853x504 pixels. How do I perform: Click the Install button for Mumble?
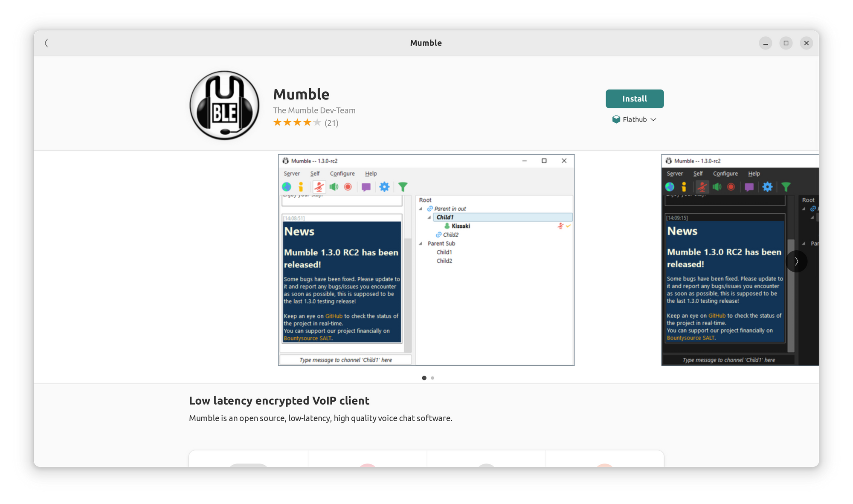634,98
